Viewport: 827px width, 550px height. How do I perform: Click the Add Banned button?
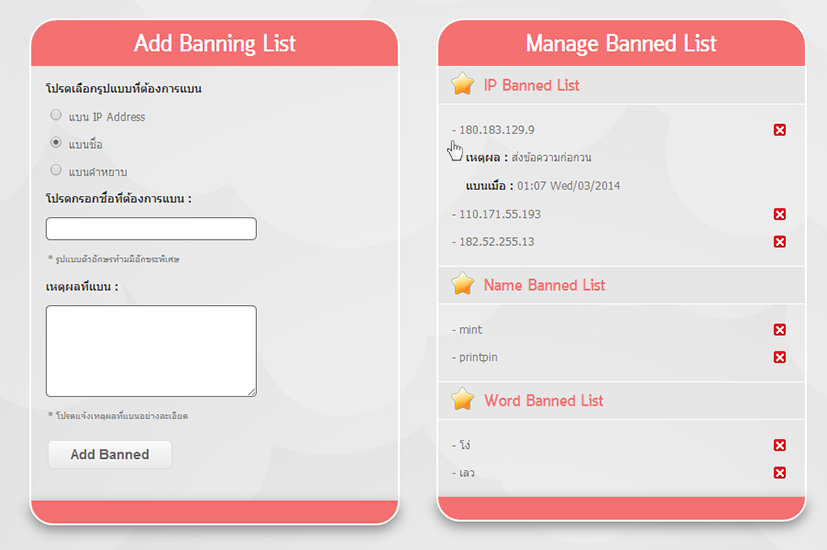110,455
